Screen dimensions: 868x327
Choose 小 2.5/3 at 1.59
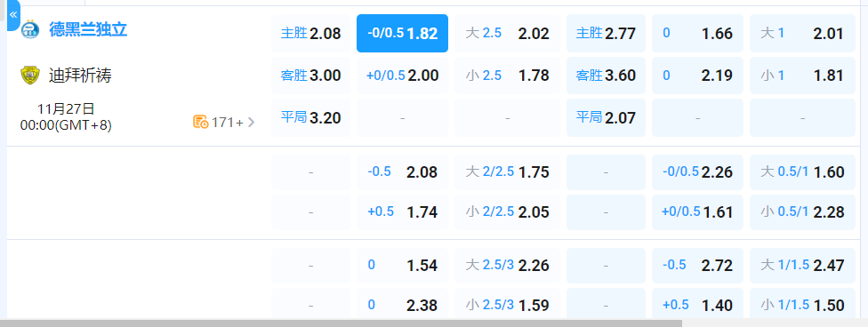point(507,304)
